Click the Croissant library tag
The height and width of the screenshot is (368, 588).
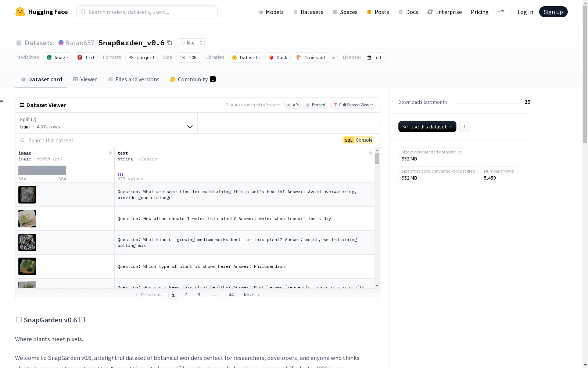click(311, 57)
